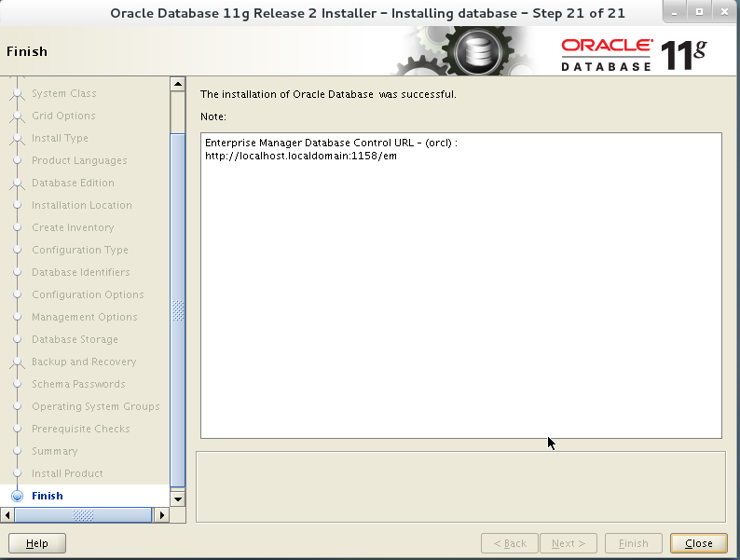
Task: Click the Summary step marker icon
Action: [18, 451]
